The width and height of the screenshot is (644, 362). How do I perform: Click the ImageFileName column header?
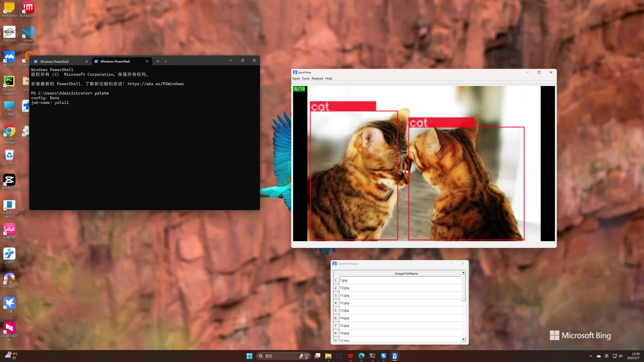(x=406, y=274)
